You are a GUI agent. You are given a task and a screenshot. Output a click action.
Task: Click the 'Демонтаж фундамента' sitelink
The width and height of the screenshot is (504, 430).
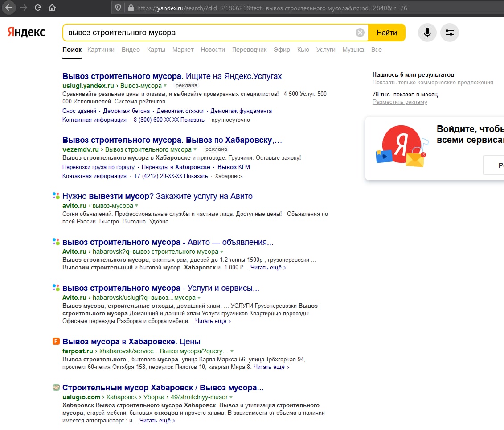tap(241, 111)
